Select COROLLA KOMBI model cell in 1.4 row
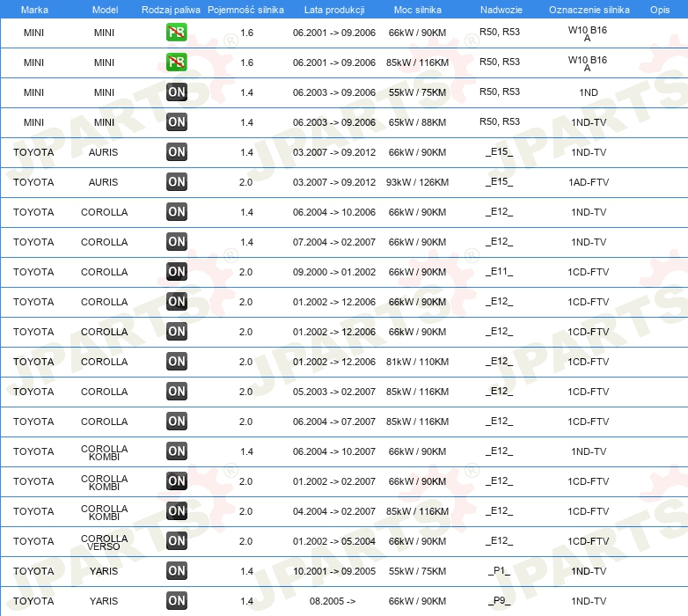688x616 pixels. (104, 453)
